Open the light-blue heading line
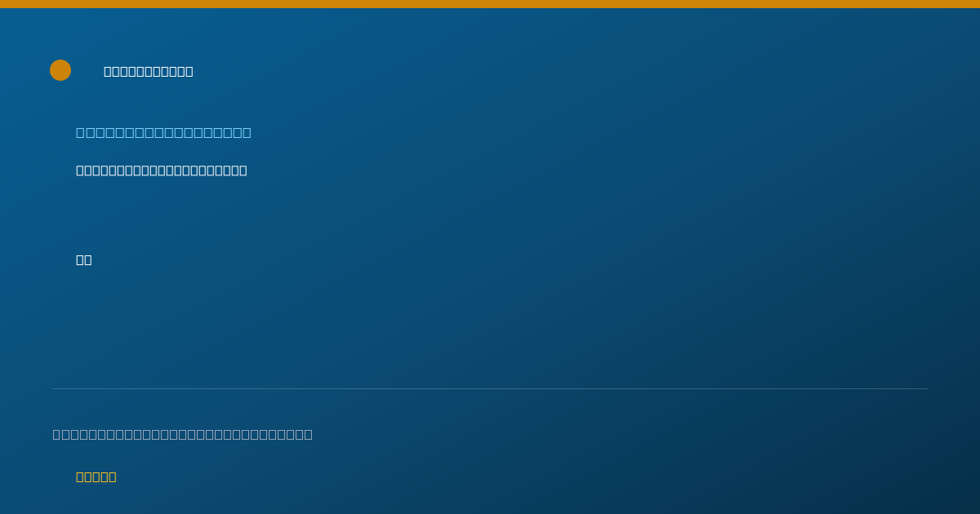980x514 pixels. (163, 132)
